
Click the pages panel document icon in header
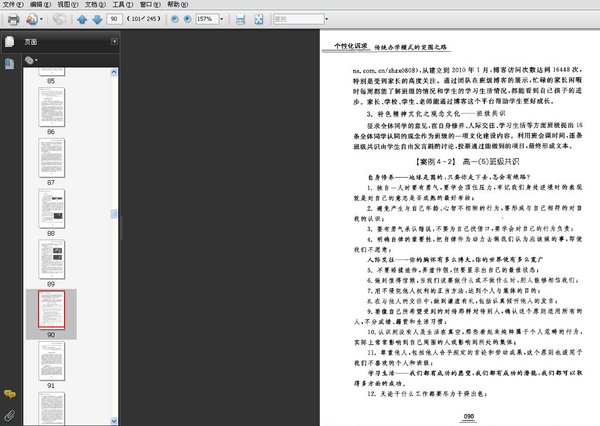(10, 41)
